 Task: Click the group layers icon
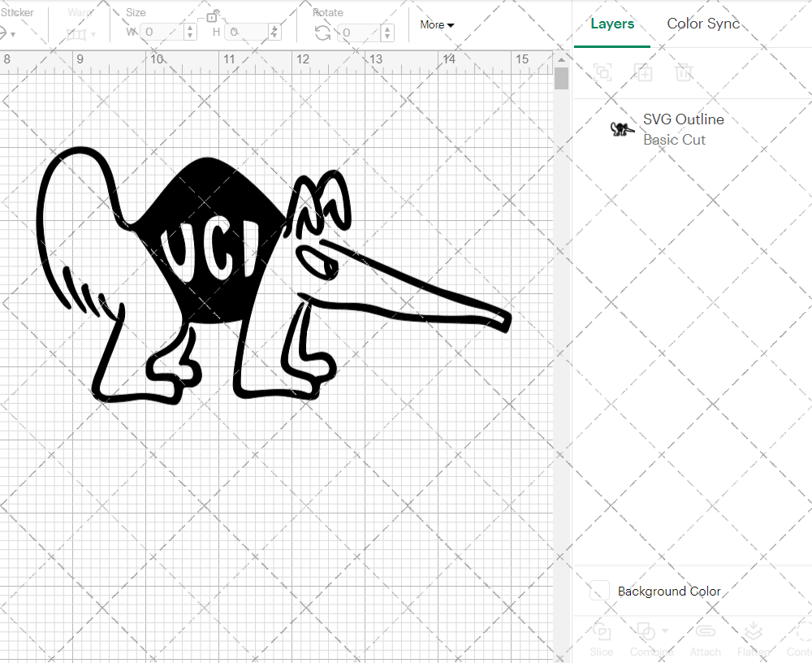pos(603,72)
